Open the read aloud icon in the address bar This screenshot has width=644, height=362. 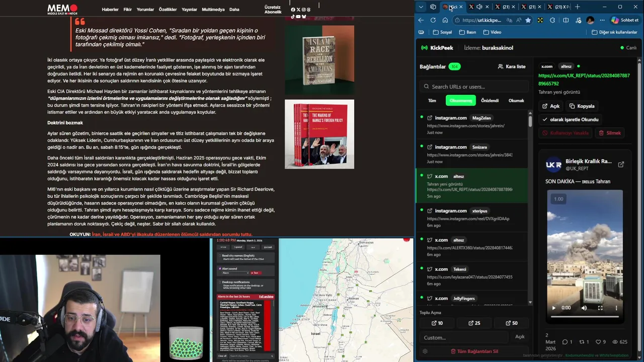click(519, 20)
